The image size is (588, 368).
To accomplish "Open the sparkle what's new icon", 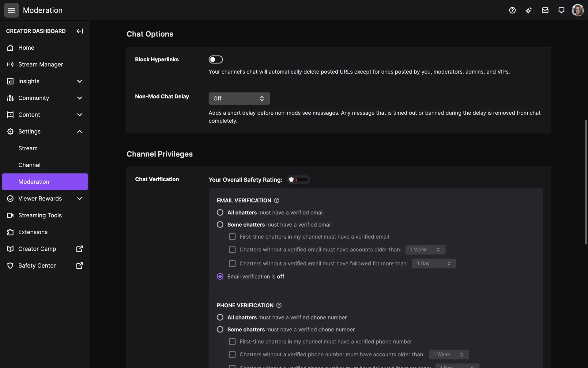I will 529,10.
